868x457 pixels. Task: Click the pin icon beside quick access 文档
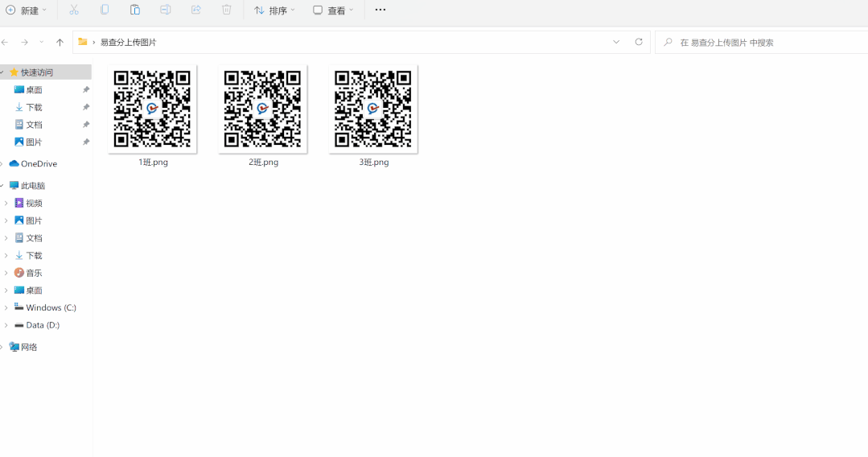click(86, 125)
